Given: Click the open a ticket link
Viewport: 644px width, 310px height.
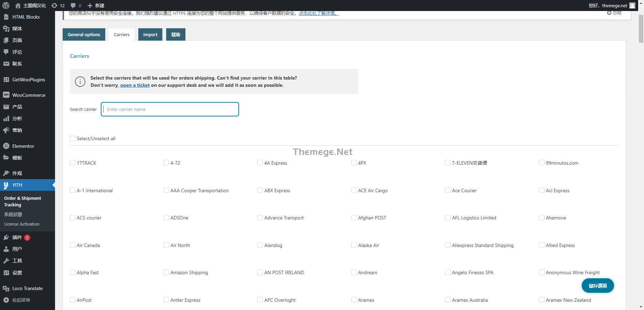Looking at the screenshot, I should coord(135,85).
